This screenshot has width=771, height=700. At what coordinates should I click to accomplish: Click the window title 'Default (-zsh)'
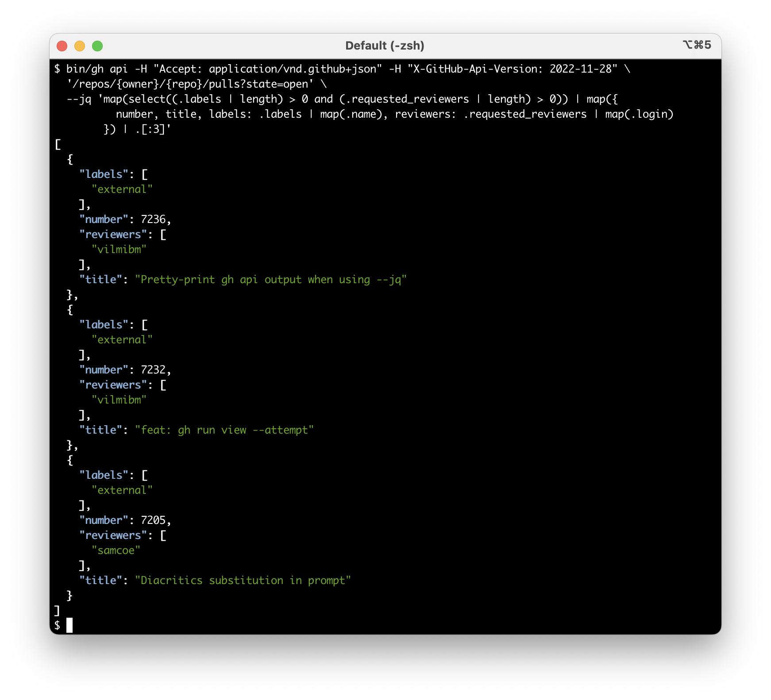385,46
